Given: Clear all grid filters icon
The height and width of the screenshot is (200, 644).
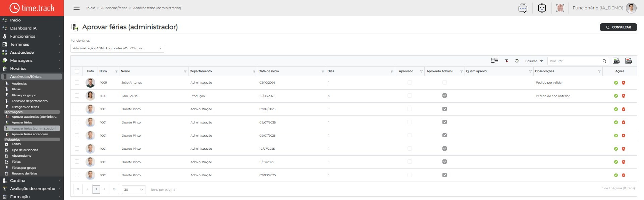Looking at the screenshot, I should tap(506, 61).
